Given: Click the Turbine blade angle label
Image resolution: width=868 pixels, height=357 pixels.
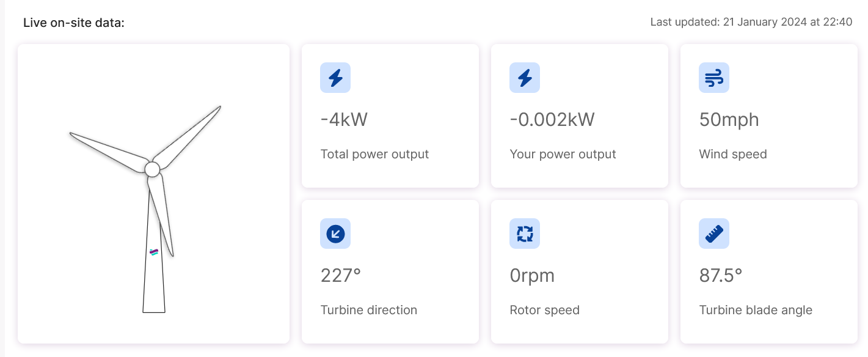Looking at the screenshot, I should pyautogui.click(x=756, y=310).
